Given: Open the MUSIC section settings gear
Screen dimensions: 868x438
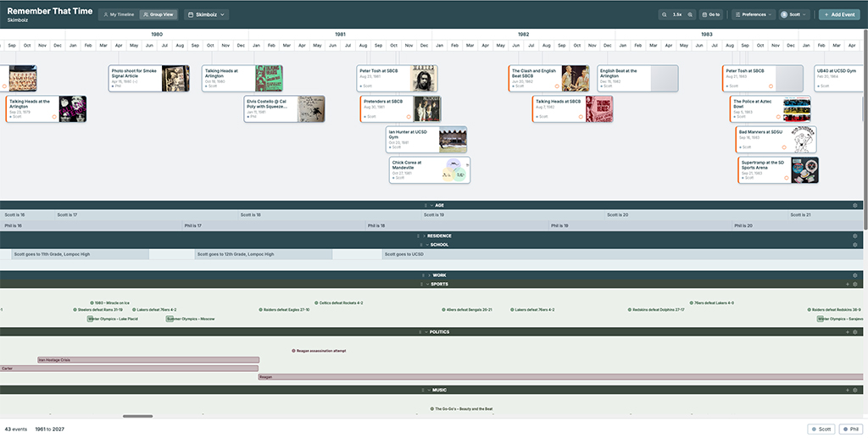Looking at the screenshot, I should [854, 391].
